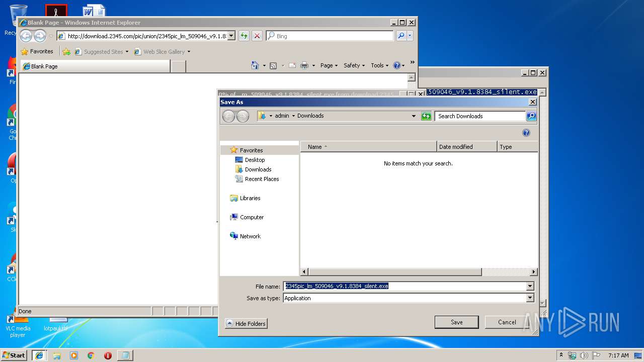Open Web Slice Gallery link
The height and width of the screenshot is (362, 644).
pos(162,51)
